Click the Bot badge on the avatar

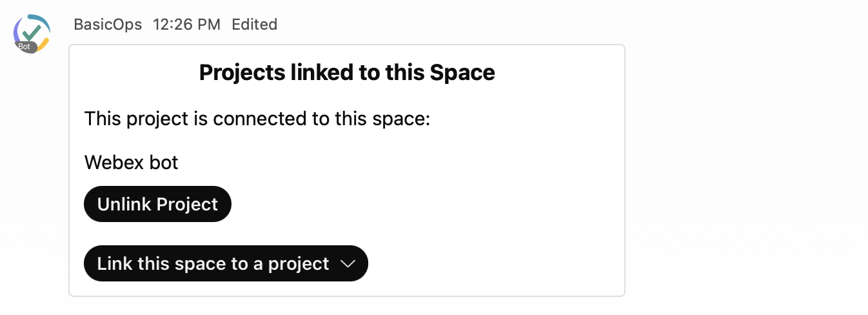point(24,46)
